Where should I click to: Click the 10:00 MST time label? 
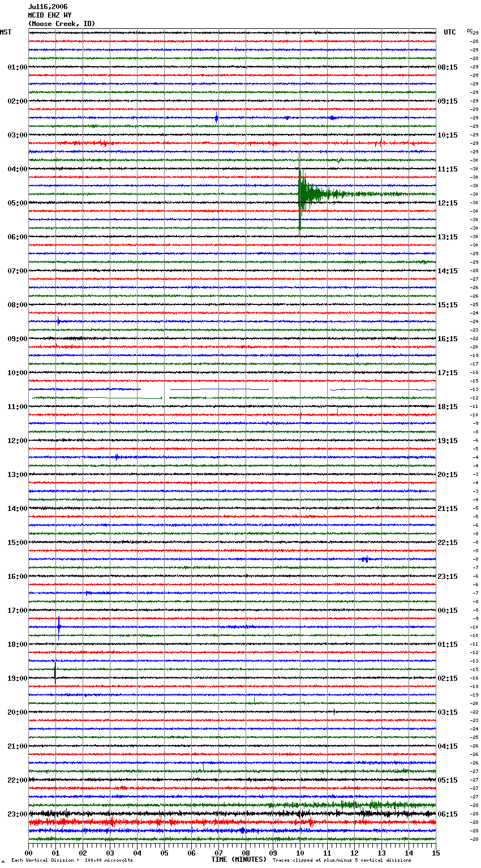tap(18, 373)
